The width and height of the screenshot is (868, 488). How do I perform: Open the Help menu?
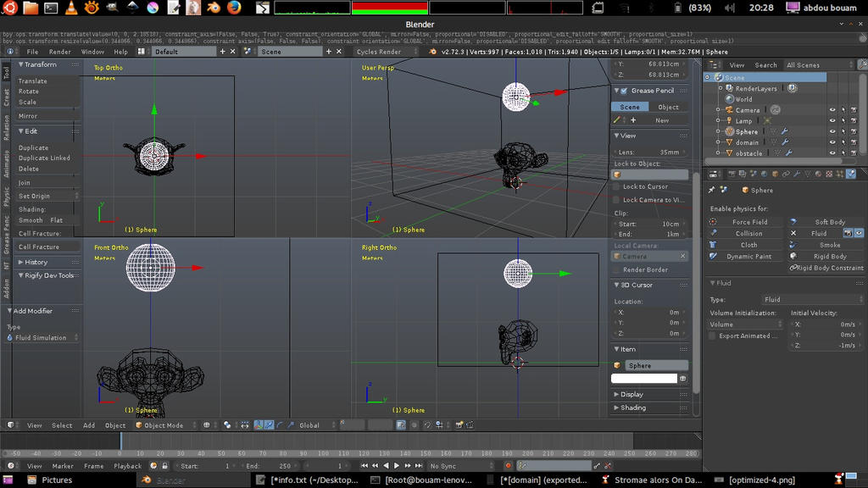[x=120, y=52]
